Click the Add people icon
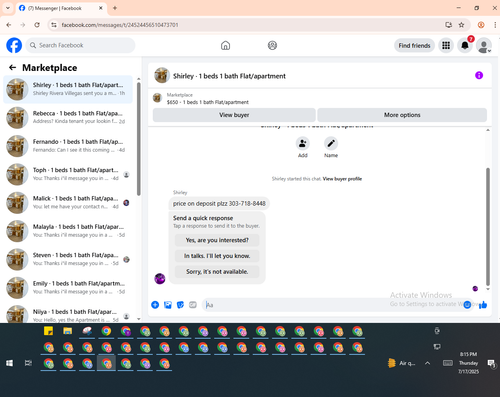Screen dimensions: 500x397 [x=303, y=144]
